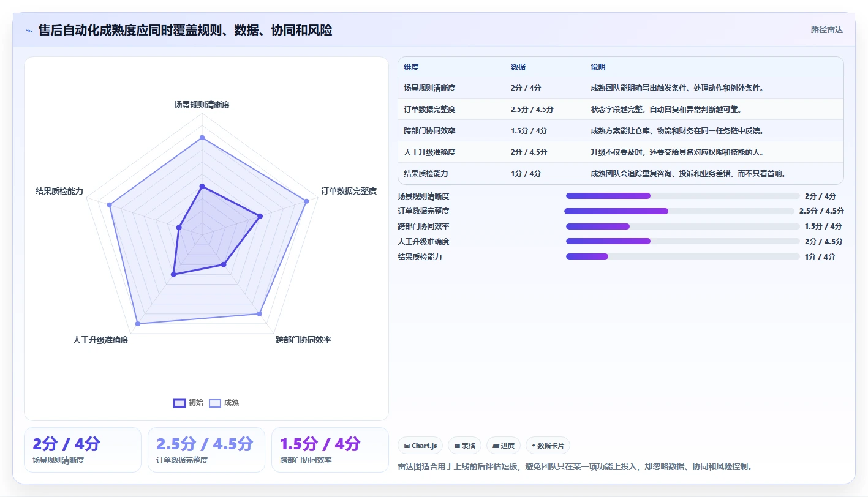
Task: Click radar axis label 结果质检能力
Action: 59,191
